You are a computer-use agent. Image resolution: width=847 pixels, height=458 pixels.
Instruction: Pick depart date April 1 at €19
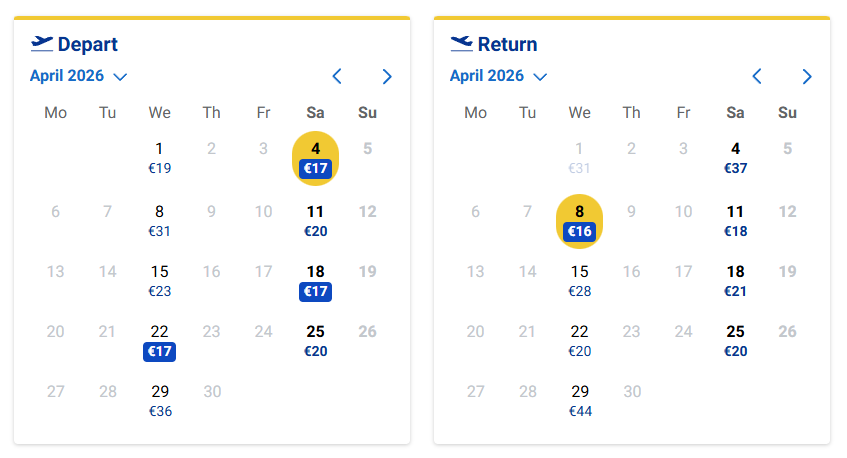click(160, 158)
